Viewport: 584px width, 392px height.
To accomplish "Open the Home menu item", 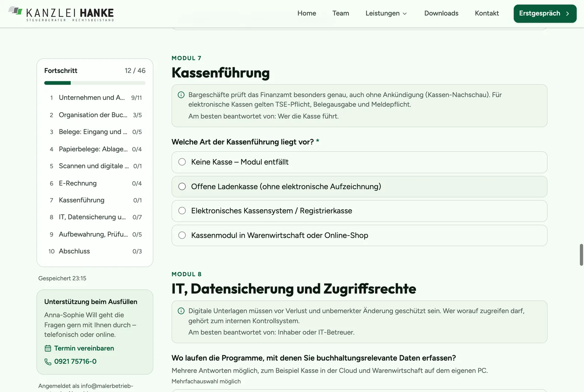I will click(x=307, y=13).
